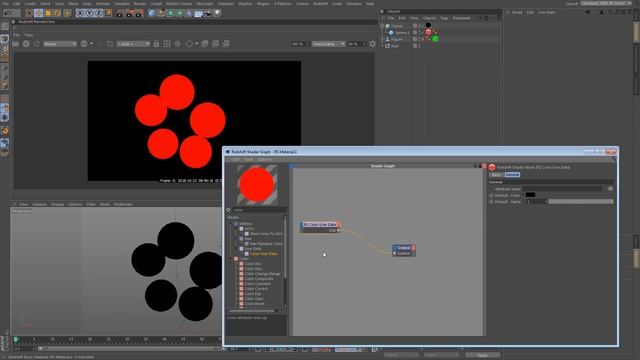This screenshot has height=360, width=640.
Task: Lock the Y axis icon in toolbar
Action: (89, 13)
